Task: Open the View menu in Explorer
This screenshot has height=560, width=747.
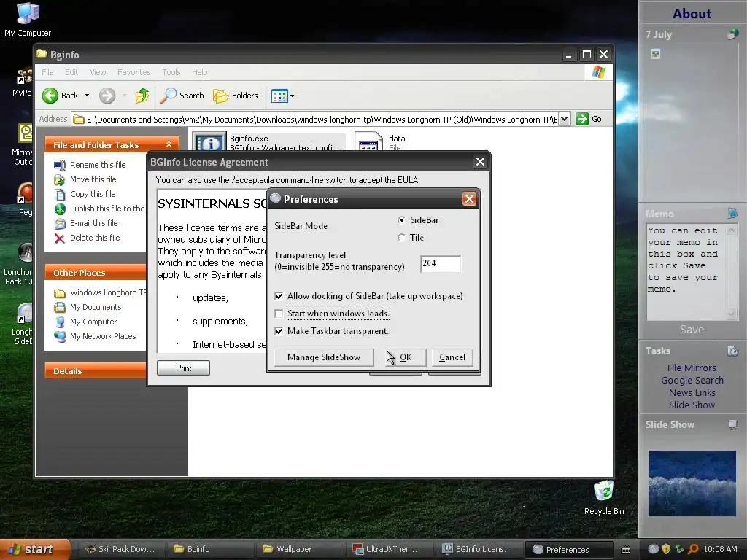Action: click(x=98, y=72)
